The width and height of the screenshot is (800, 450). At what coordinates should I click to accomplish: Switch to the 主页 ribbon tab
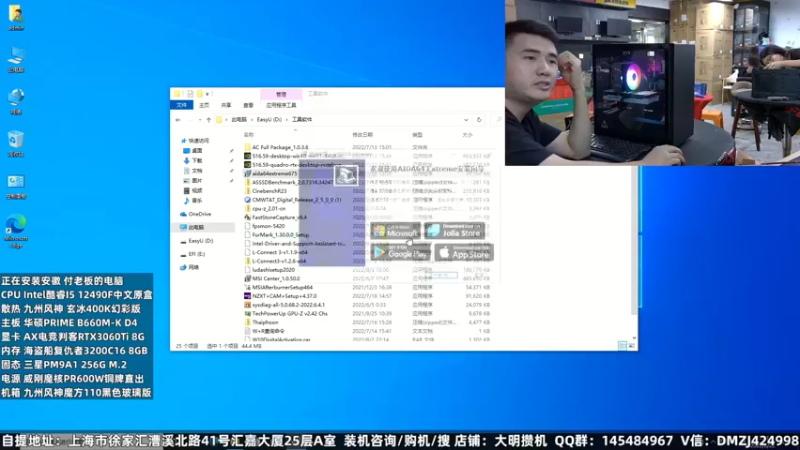pyautogui.click(x=204, y=105)
